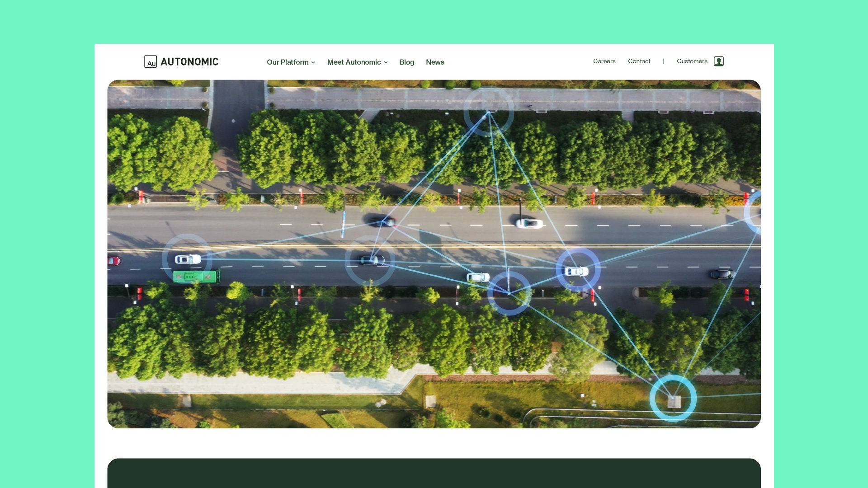Visit the Careers link
The height and width of the screenshot is (488, 868).
(604, 61)
